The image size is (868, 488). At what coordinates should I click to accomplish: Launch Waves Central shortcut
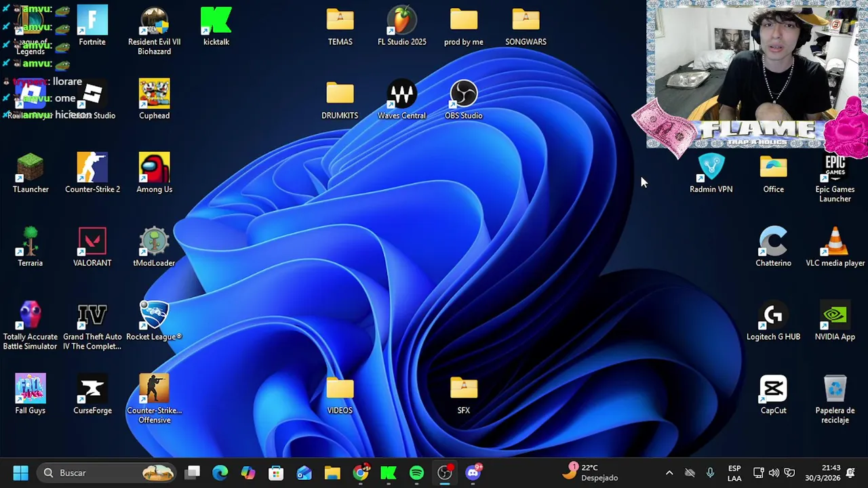401,100
